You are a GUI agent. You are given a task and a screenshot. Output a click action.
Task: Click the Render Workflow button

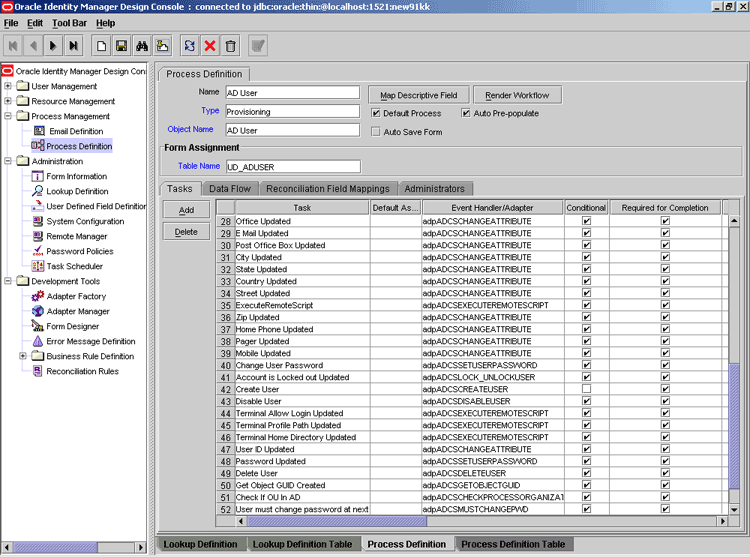pos(517,95)
